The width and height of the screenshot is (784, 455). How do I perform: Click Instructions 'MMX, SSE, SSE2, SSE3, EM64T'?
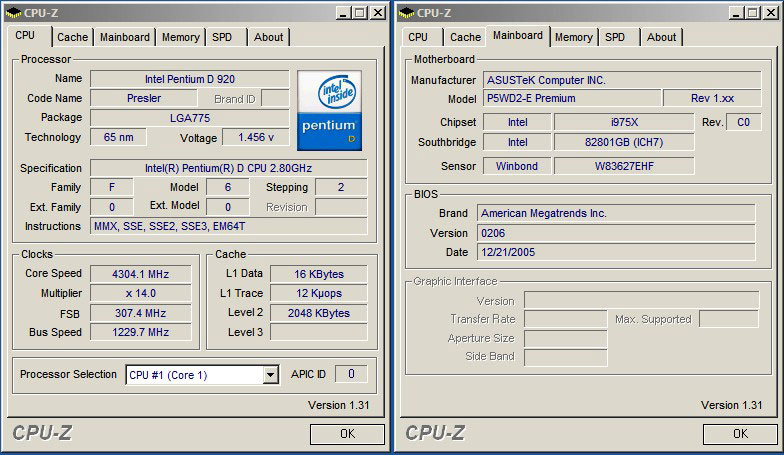tap(228, 226)
